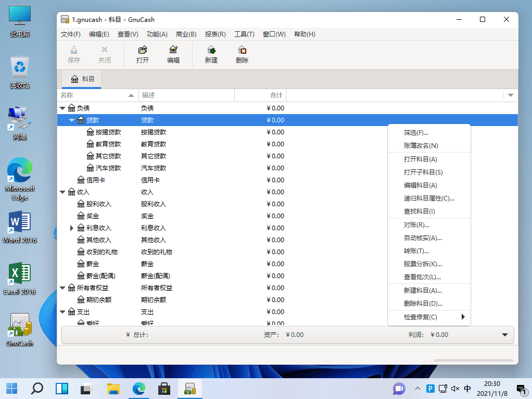This screenshot has height=399, width=532.
Task: Choose 递归科目属性(C)... in context menu
Action: tap(429, 198)
